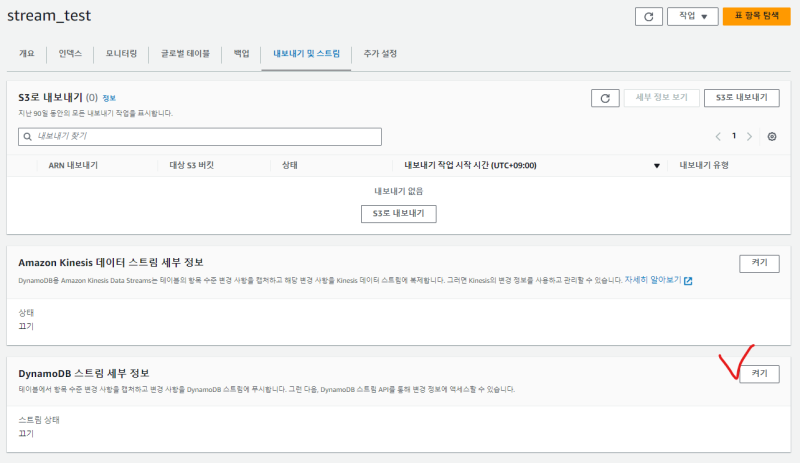Open the 추가 설정 tab
Viewport: 800px width, 463px height.
point(380,54)
